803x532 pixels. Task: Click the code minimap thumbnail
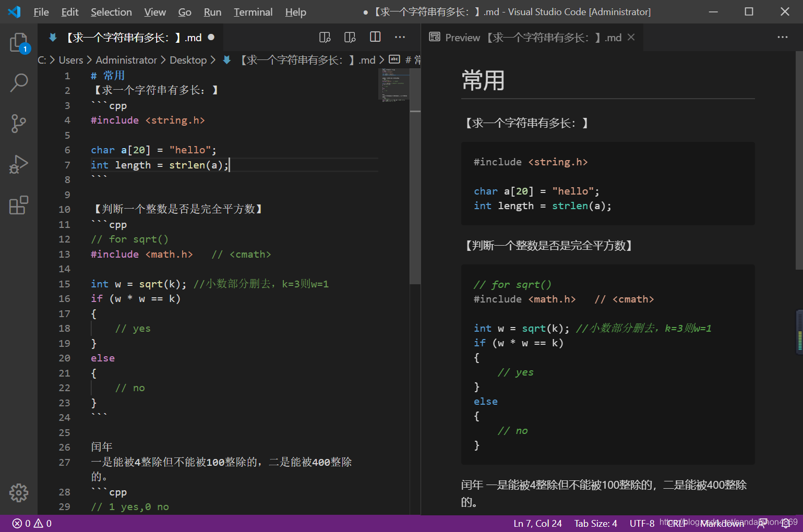393,84
